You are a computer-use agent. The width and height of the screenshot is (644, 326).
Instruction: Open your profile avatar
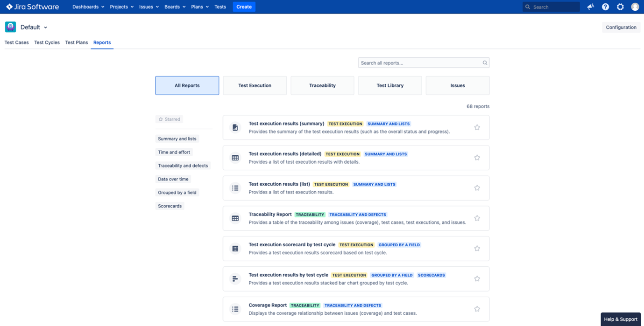(x=635, y=7)
